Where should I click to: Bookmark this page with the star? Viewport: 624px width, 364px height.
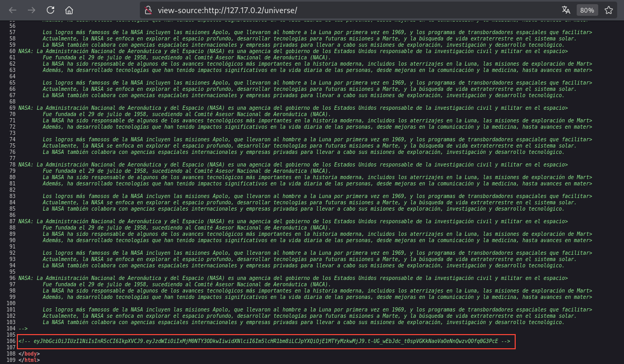[x=608, y=11]
